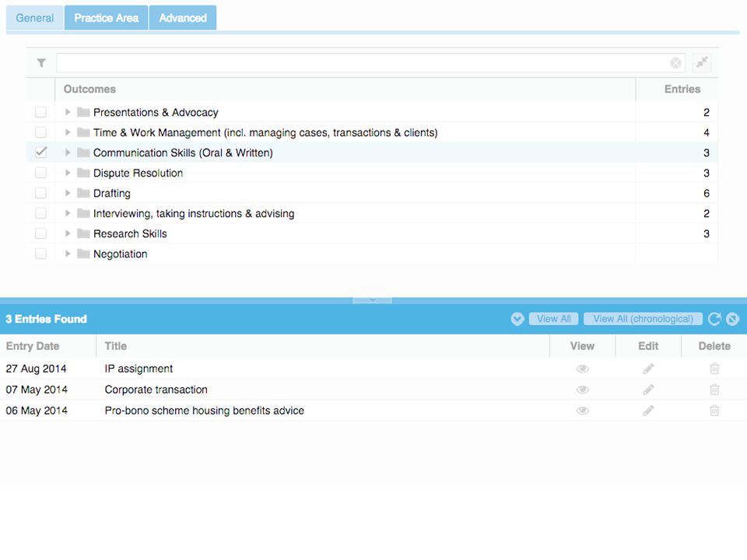This screenshot has width=747, height=560.
Task: Switch to the General tab
Action: (35, 18)
